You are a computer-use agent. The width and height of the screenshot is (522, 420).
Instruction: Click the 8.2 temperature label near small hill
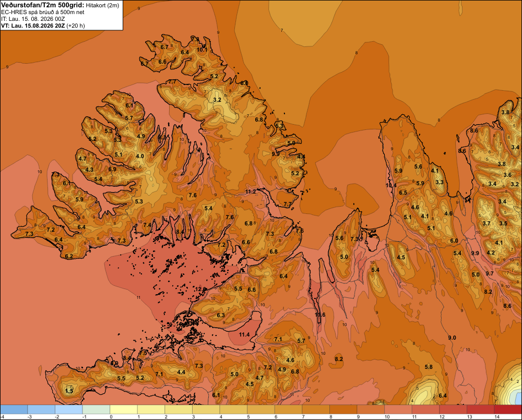[339, 359]
